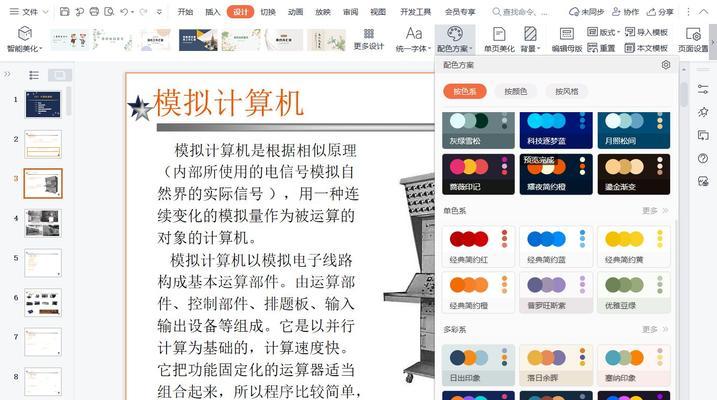717x400 pixels.
Task: Apply the 科技逐梦蓝 color scheme
Action: [x=556, y=130]
